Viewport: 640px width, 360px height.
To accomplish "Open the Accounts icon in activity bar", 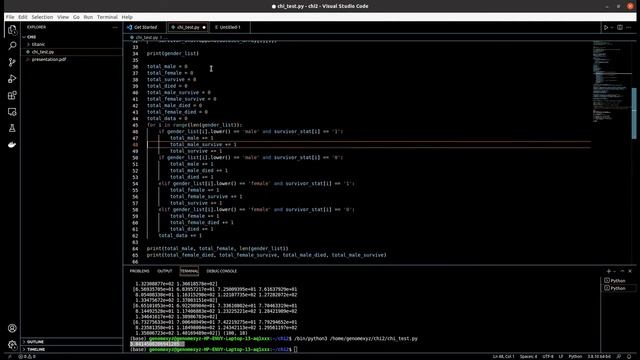I will click(x=12, y=328).
